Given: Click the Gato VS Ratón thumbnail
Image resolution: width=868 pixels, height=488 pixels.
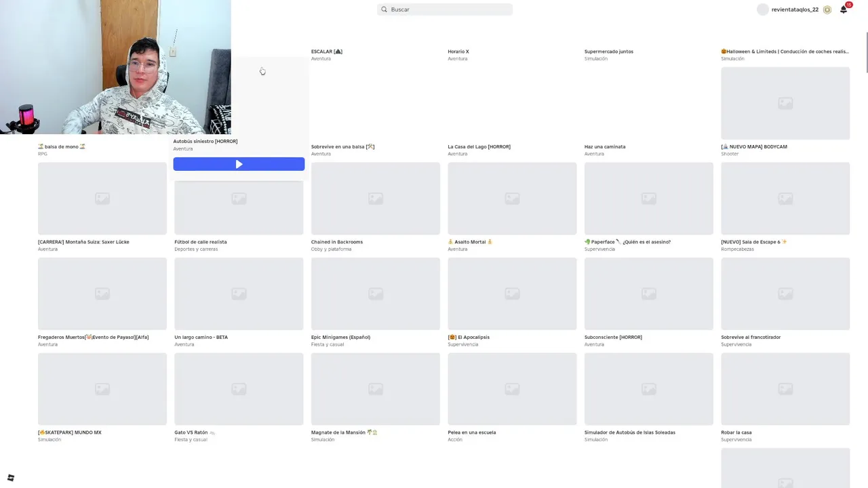Looking at the screenshot, I should (x=239, y=389).
